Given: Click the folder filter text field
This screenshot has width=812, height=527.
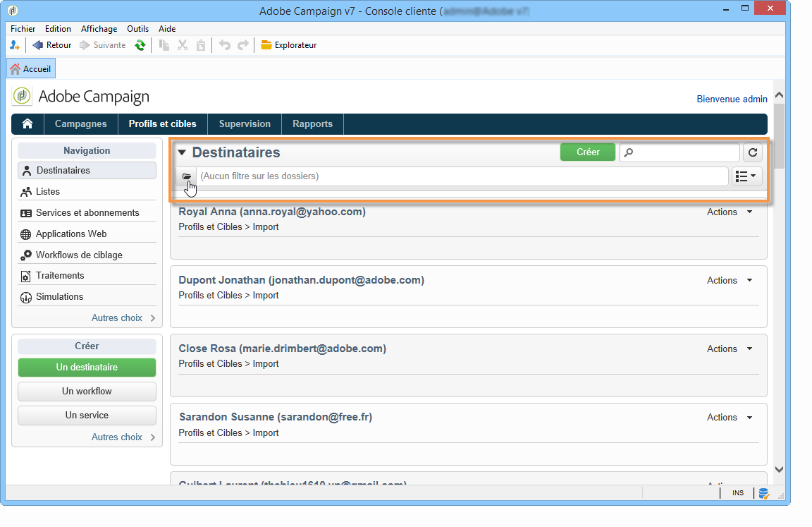Looking at the screenshot, I should [462, 176].
